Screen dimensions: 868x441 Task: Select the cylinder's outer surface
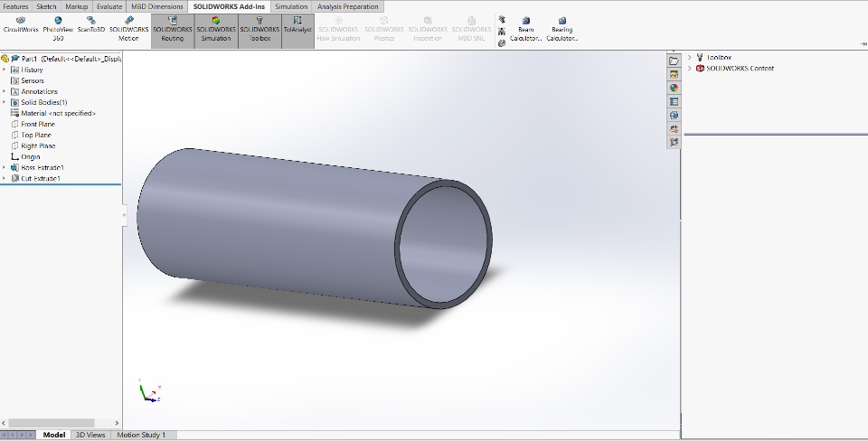[x=277, y=221]
